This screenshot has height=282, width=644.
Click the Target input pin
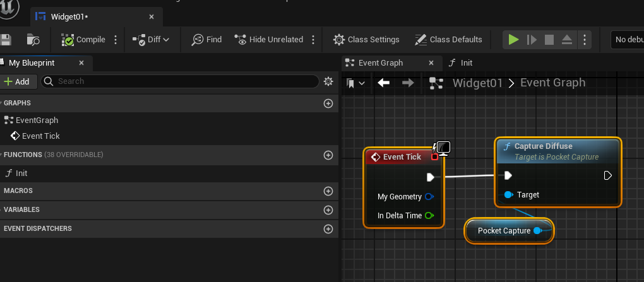[x=509, y=194]
